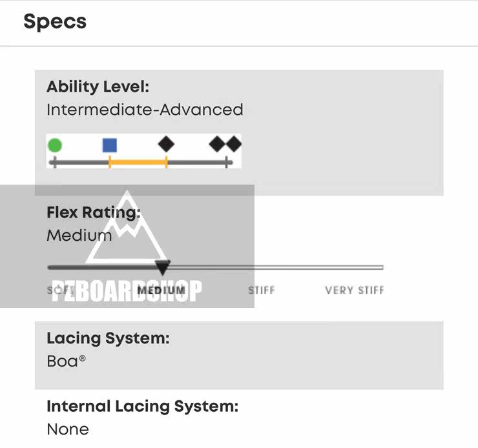Choose the VERY STIFF flex label
The height and width of the screenshot is (448, 478).
pyautogui.click(x=355, y=290)
